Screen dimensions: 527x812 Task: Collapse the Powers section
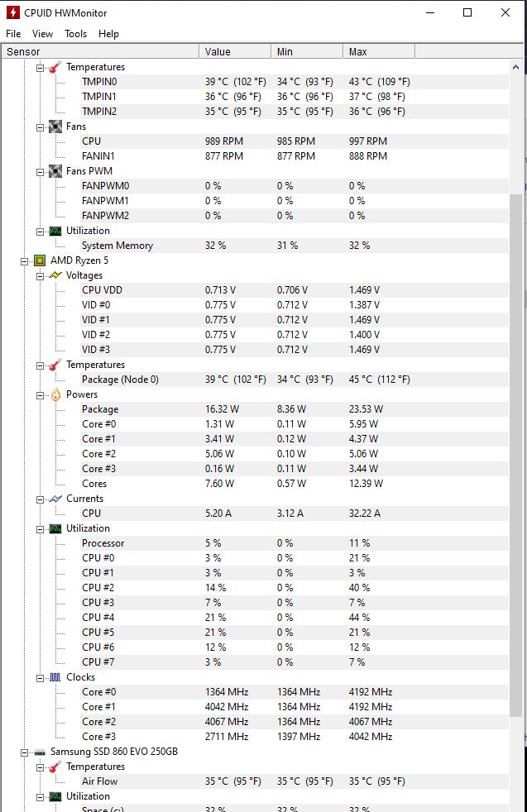[40, 395]
